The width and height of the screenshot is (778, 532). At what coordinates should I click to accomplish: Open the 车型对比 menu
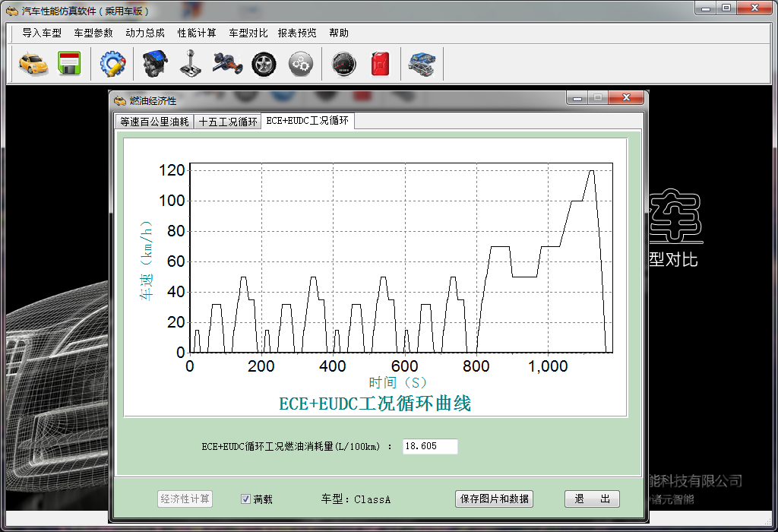pos(248,33)
